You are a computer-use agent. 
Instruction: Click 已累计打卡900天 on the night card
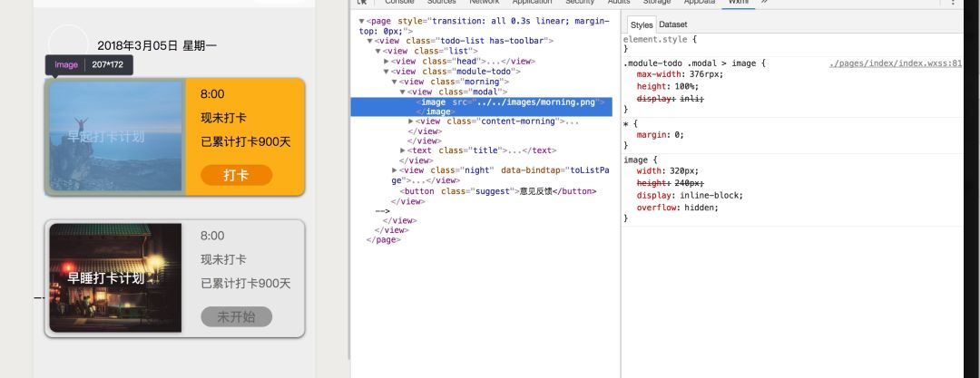(x=246, y=284)
